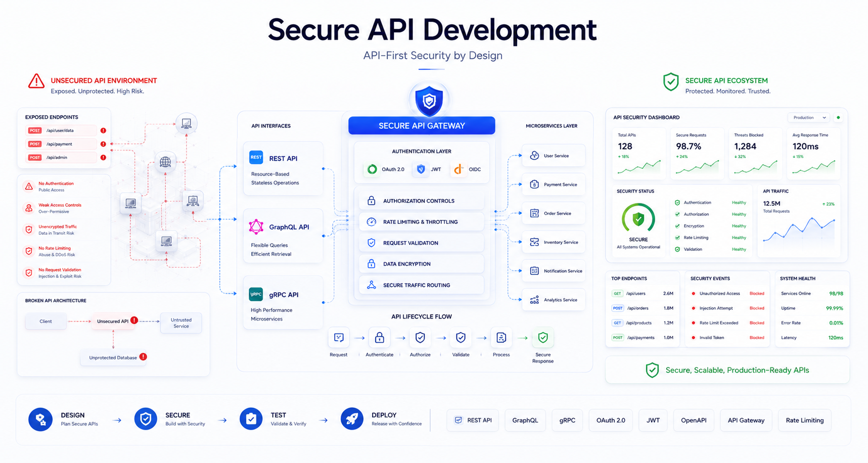Click the green status dot beside Production
868x463 pixels.
[838, 117]
